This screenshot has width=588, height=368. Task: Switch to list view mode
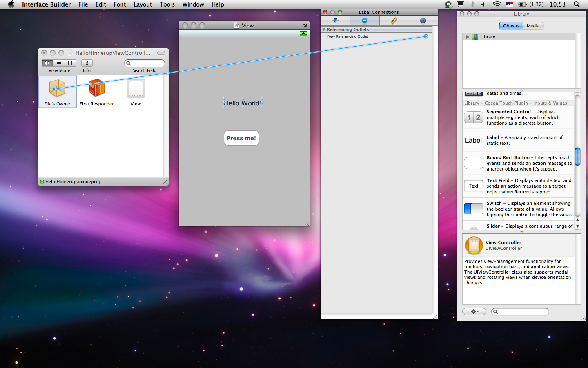pyautogui.click(x=59, y=63)
